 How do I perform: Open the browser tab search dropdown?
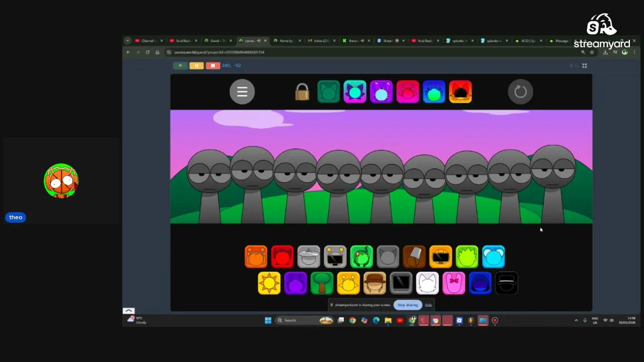click(128, 41)
